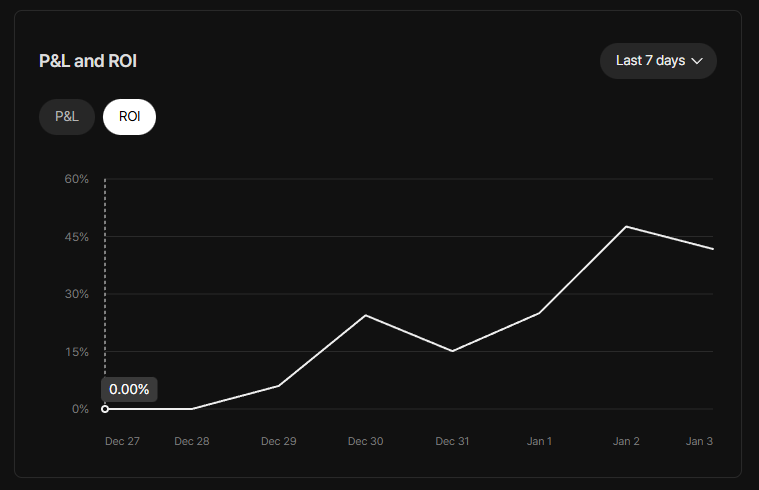
Task: Click the 0% y-axis label
Action: point(80,409)
